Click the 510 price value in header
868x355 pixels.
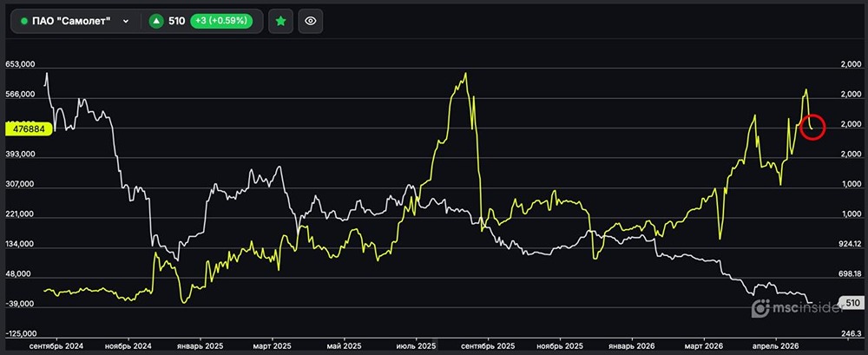(x=176, y=21)
